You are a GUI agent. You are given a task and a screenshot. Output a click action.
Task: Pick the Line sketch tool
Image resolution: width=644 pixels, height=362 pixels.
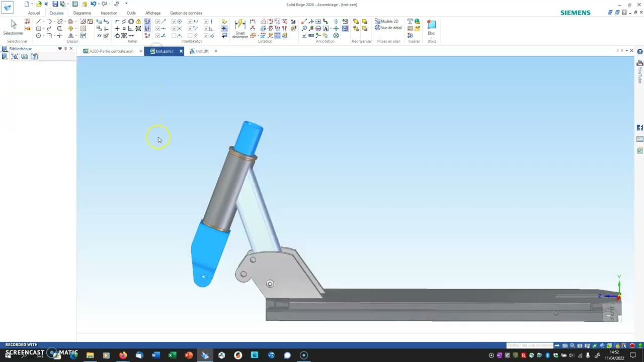click(38, 22)
